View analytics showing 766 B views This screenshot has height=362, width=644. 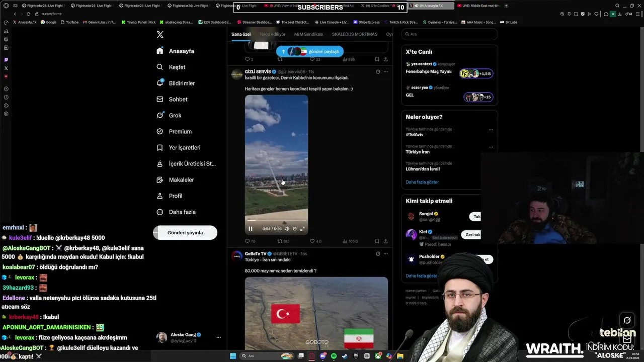point(350,241)
